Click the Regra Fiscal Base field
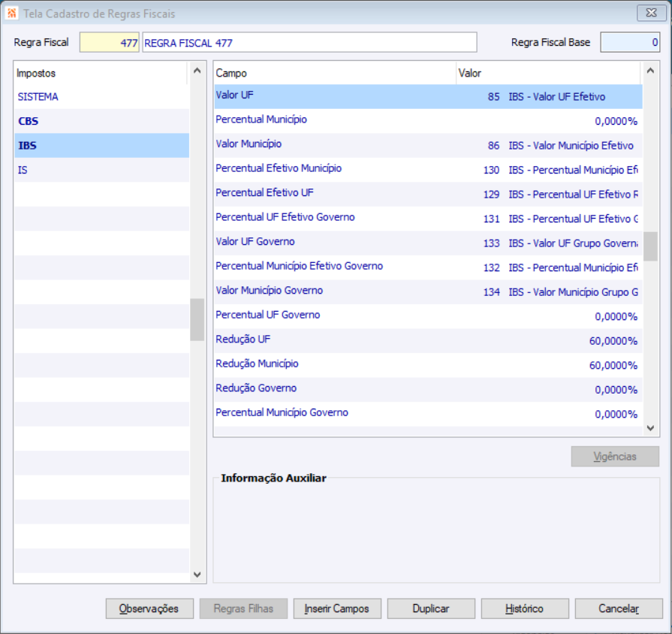Screen dimensions: 672x634 [629, 42]
